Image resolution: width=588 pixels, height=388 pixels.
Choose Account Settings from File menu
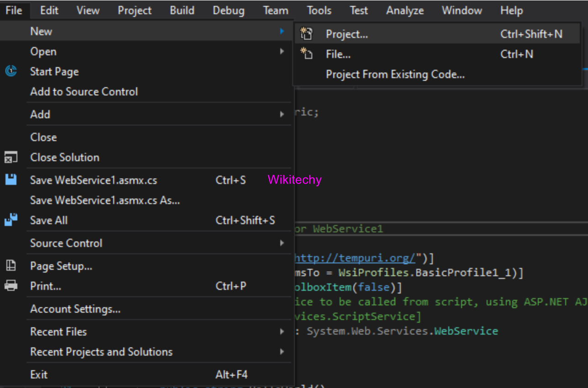75,309
